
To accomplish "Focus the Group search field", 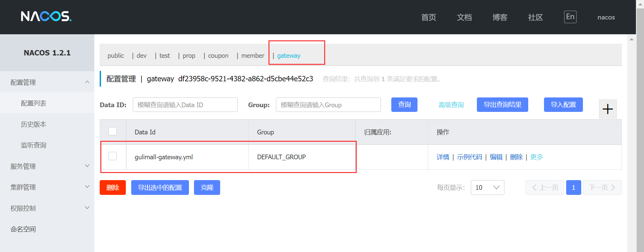I will (x=328, y=105).
